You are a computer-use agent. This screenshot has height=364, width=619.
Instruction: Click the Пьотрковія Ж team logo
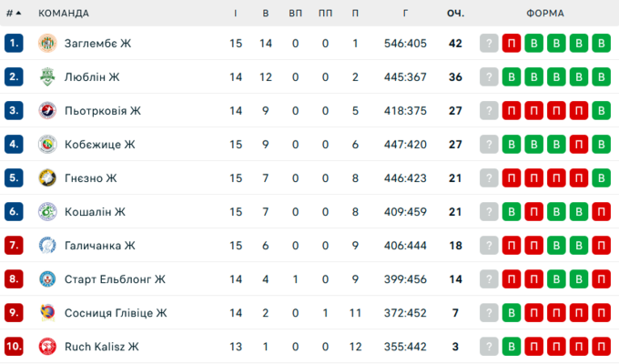[x=47, y=111]
